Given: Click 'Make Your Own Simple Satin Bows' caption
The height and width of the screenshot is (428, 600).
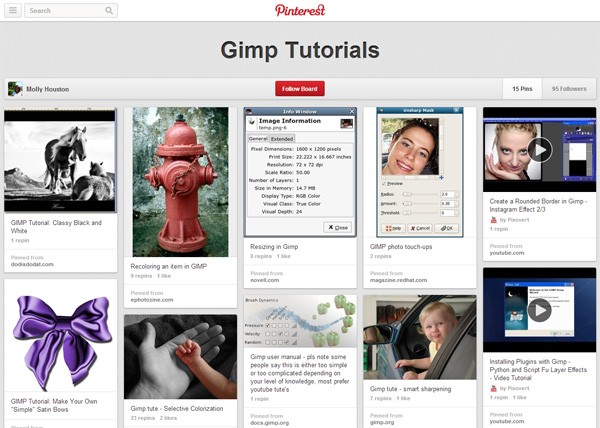Looking at the screenshot, I should click(x=54, y=405).
